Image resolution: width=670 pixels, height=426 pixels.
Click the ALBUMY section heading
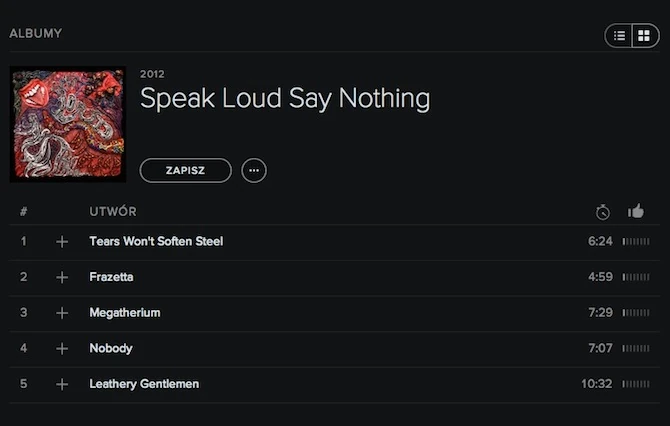(36, 33)
